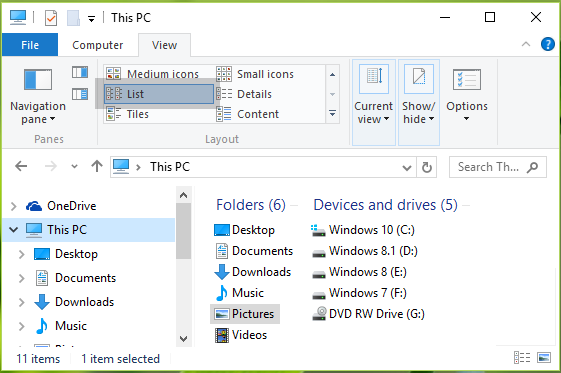Open the File menu
Screen dimensions: 561x373
pyautogui.click(x=30, y=45)
